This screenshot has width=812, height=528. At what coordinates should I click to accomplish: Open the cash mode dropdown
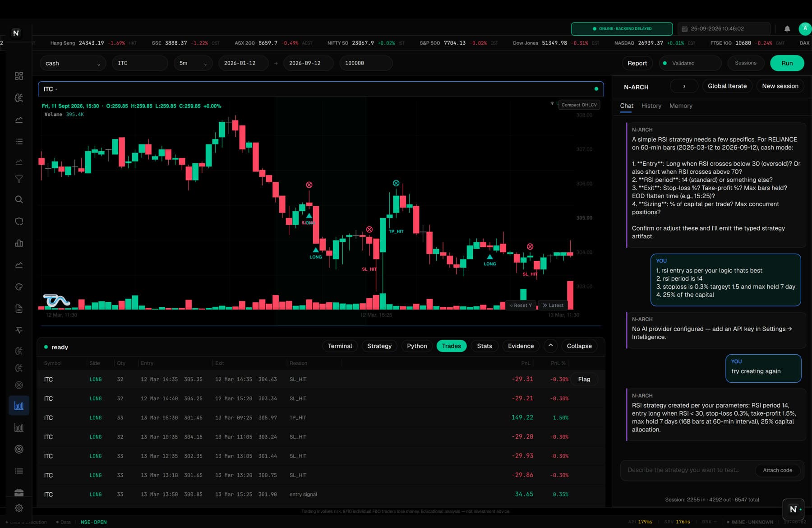73,63
